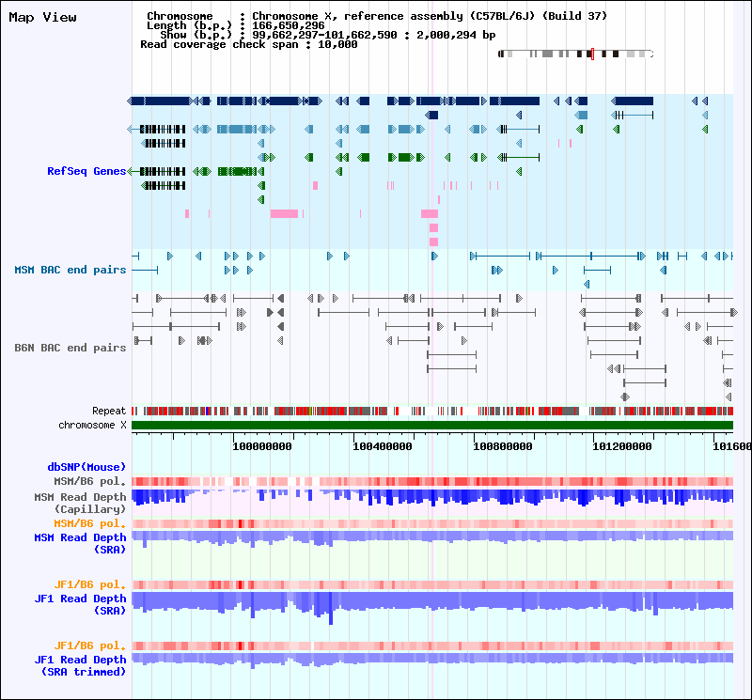Click the Map View heading

tap(42, 18)
